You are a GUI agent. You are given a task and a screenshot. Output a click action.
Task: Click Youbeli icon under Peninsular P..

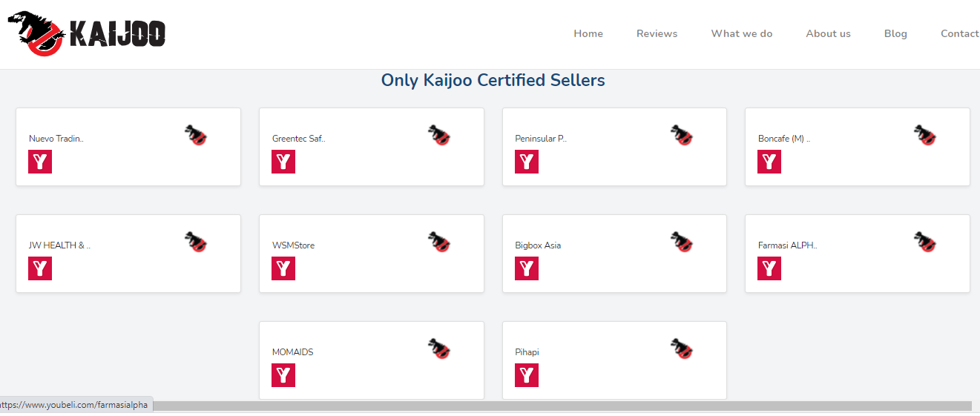tap(527, 162)
